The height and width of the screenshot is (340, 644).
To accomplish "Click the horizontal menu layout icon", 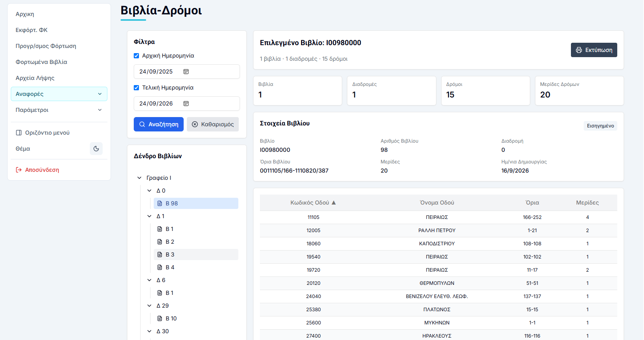I will [x=19, y=133].
